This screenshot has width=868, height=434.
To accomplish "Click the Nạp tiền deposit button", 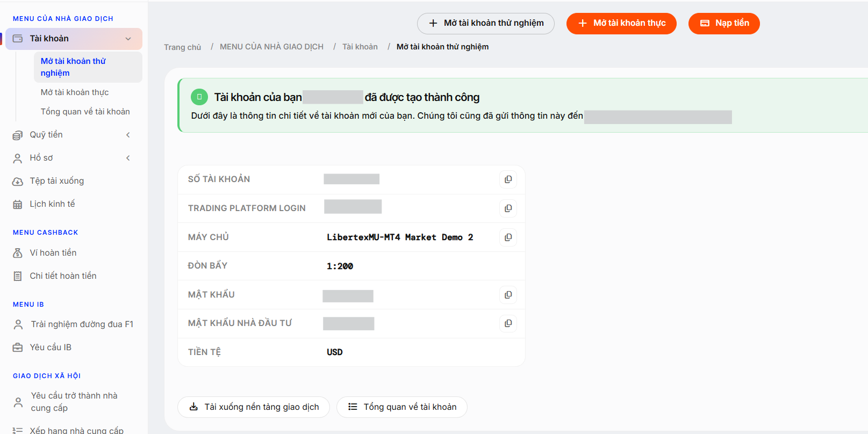I will pyautogui.click(x=724, y=23).
